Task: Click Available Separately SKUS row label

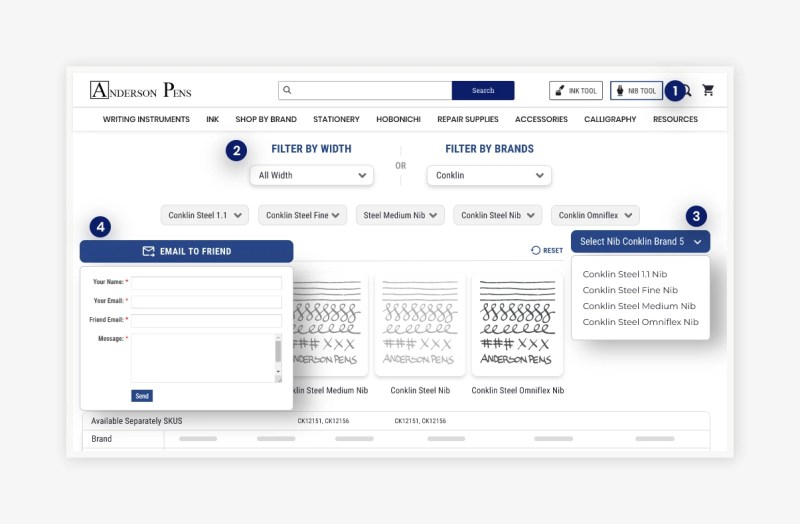Action: point(136,421)
